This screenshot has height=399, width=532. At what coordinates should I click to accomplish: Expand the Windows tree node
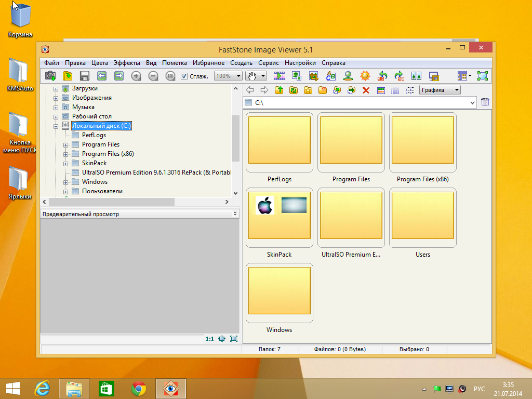(65, 182)
